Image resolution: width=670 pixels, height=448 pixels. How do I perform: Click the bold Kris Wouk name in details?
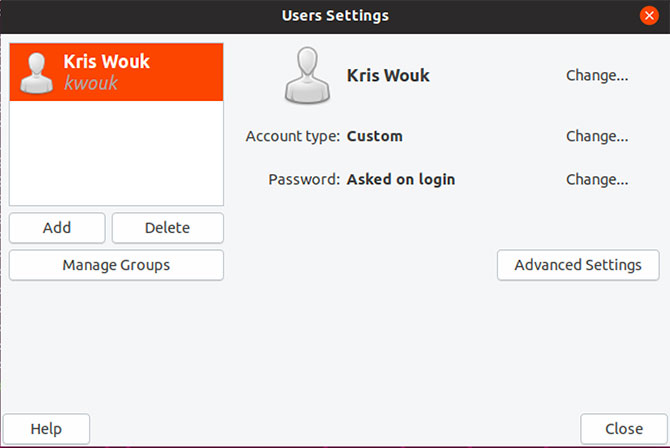388,75
